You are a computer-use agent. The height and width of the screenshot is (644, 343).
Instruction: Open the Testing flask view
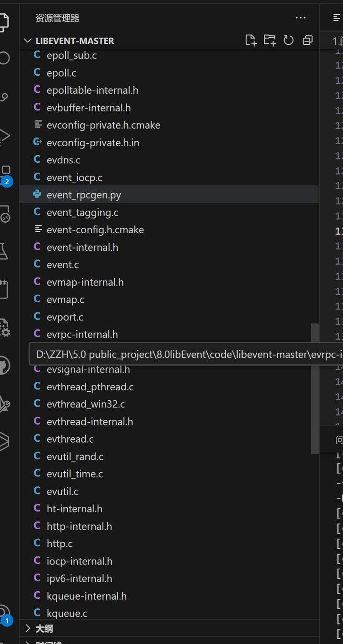tap(4, 250)
